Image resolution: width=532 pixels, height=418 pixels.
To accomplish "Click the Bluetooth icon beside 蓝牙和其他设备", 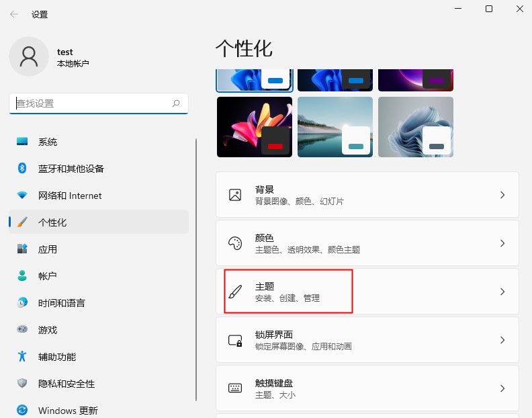I will [22, 168].
